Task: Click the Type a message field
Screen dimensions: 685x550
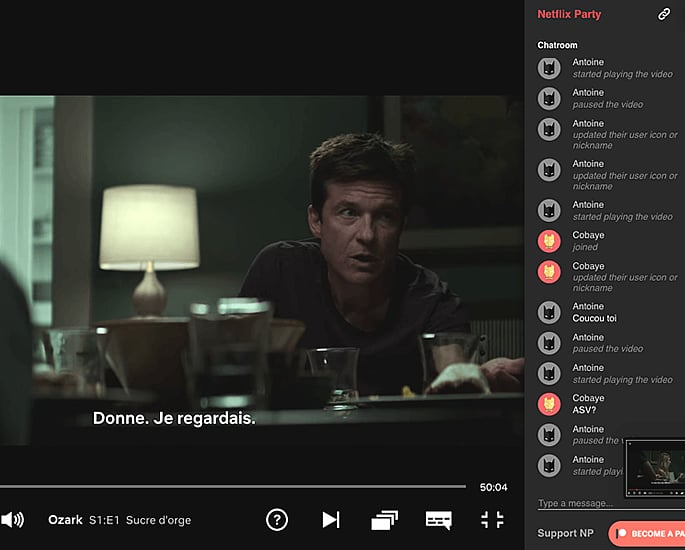Action: [611, 503]
